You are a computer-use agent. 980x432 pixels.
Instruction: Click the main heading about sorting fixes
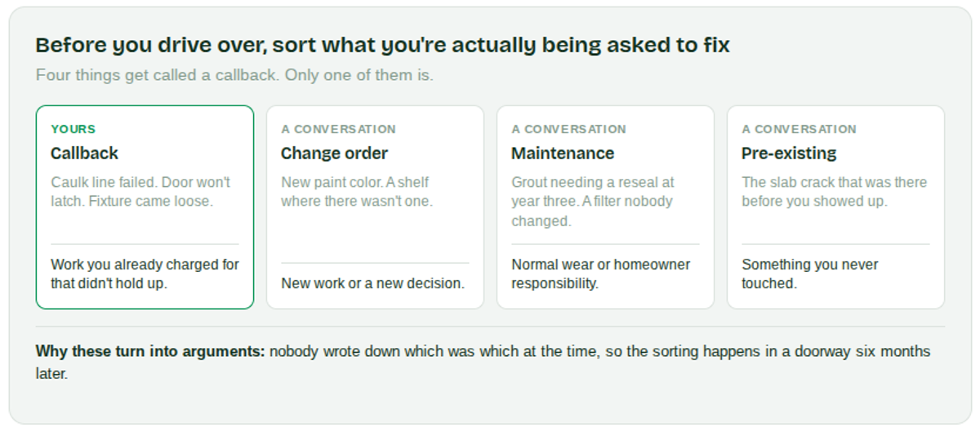click(382, 45)
